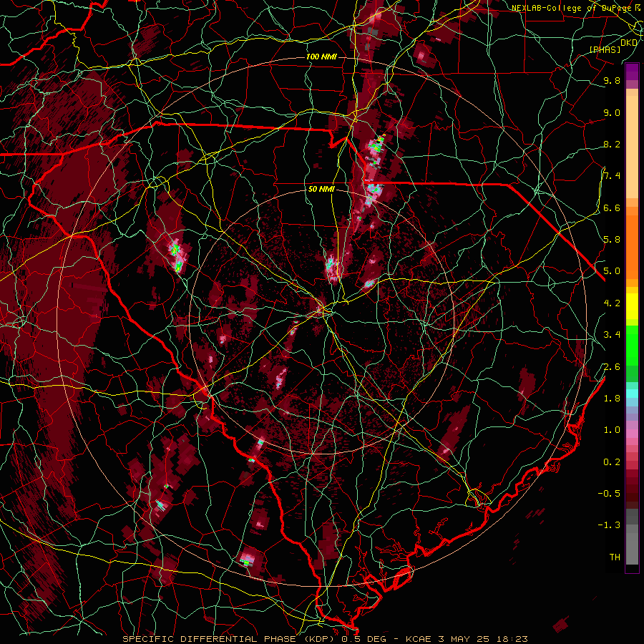Click the "5.0" color scale value
This screenshot has width=644, height=644.
click(612, 271)
